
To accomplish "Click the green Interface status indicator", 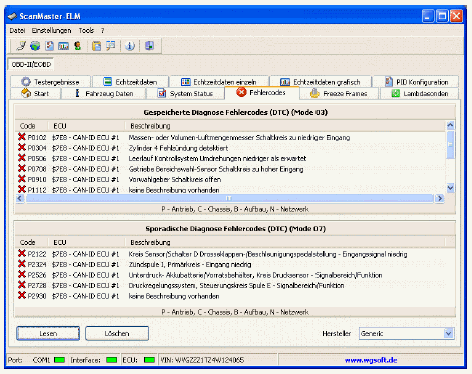I will pos(111,360).
